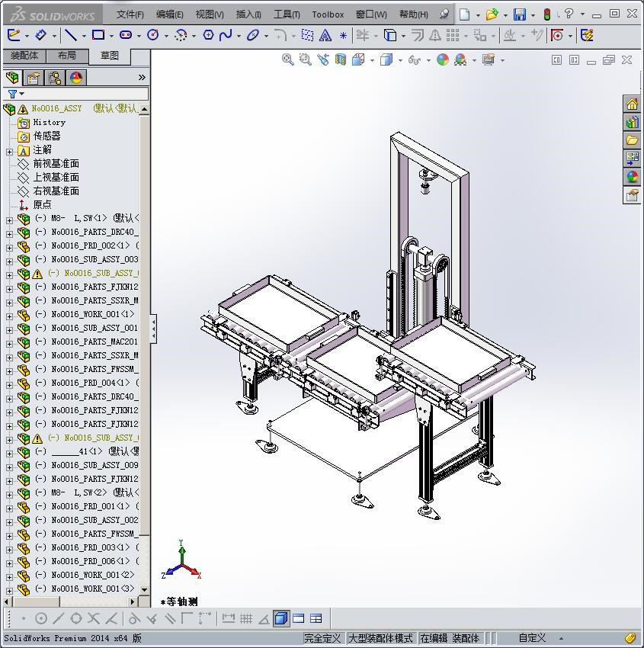The image size is (644, 648).
Task: Click the Convert Entities tool
Action: [390, 35]
